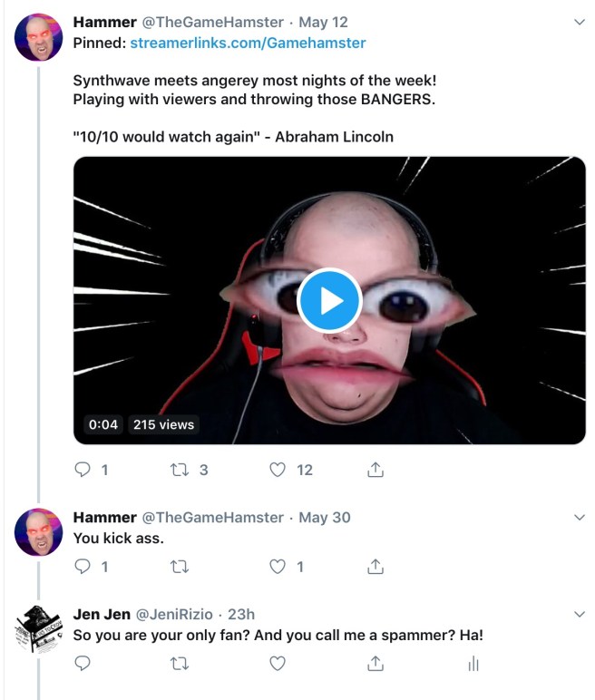This screenshot has height=700, width=595.
Task: Retweet Jen Jen's reply tweet
Action: 179,664
